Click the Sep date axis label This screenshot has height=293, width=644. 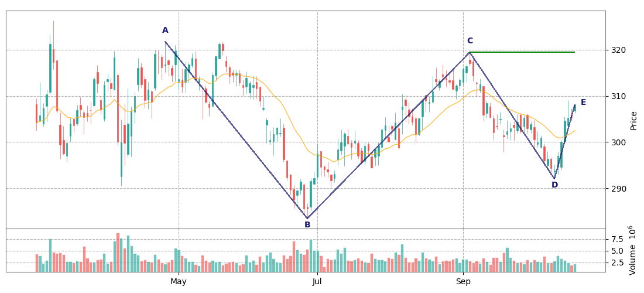[463, 281]
